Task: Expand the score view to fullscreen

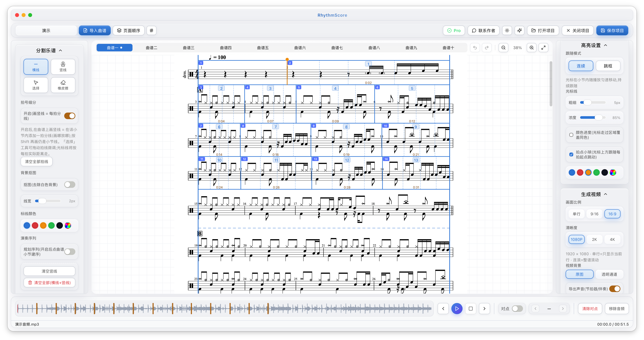Action: [543, 48]
